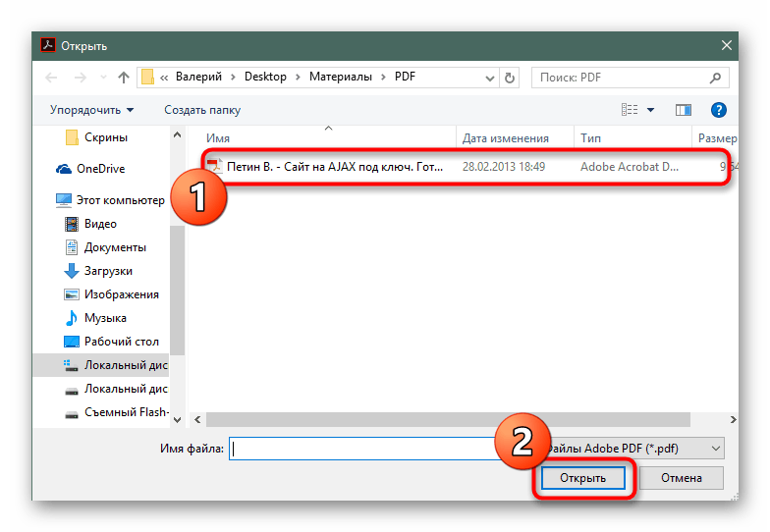
Task: Select Этот компьютер in the sidebar
Action: (110, 200)
